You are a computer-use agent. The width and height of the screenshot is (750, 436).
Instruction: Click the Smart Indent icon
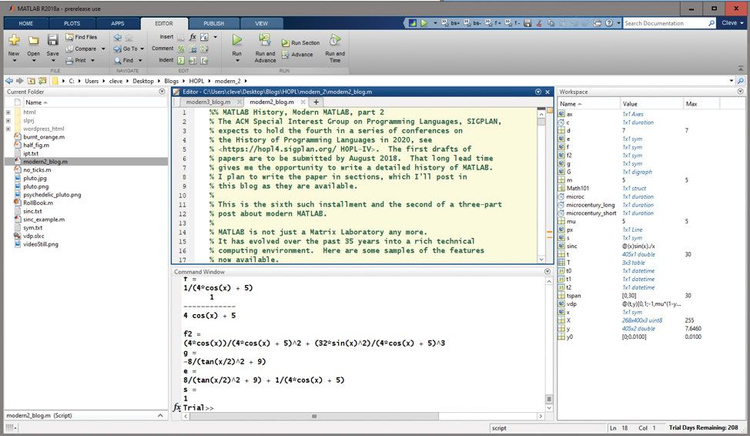click(181, 61)
